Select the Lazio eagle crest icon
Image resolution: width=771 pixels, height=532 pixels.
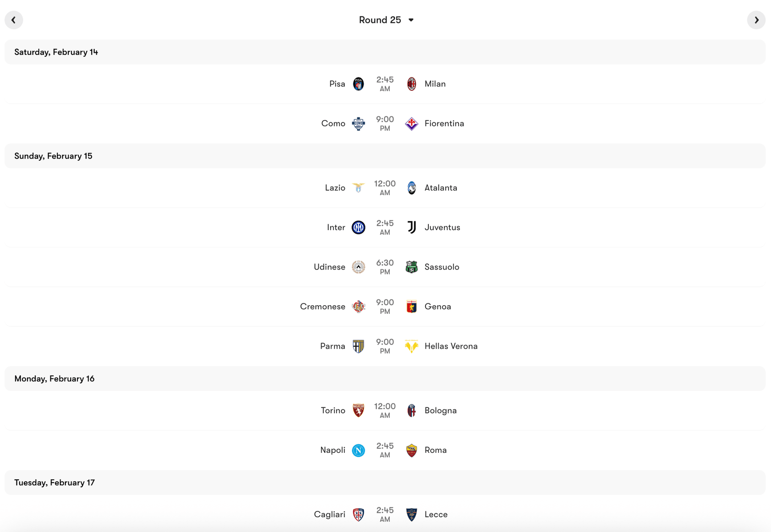point(359,187)
